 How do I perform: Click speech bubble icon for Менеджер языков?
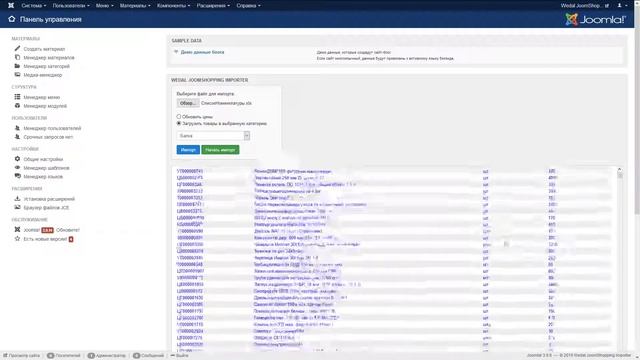coord(17,176)
